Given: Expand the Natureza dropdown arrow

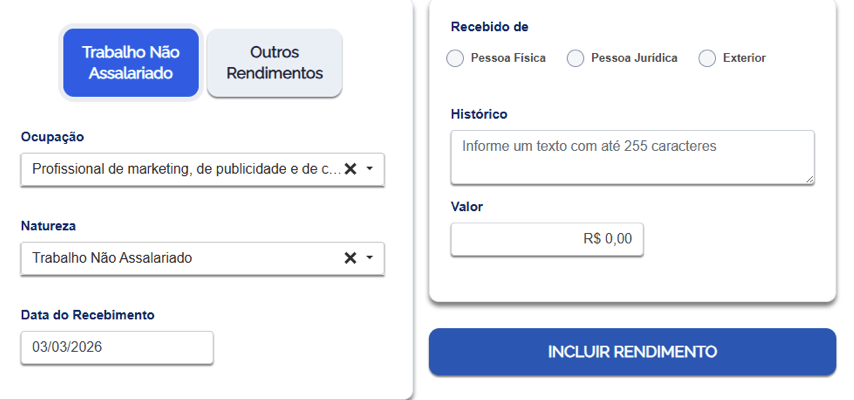Looking at the screenshot, I should [370, 258].
